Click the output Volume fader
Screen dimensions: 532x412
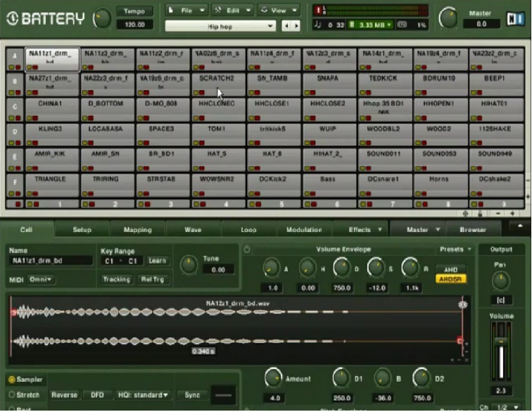tap(501, 342)
